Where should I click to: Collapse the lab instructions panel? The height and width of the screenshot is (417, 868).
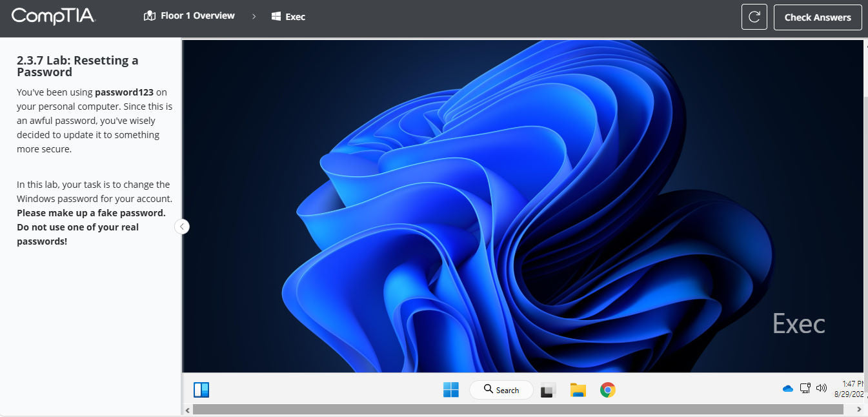182,227
